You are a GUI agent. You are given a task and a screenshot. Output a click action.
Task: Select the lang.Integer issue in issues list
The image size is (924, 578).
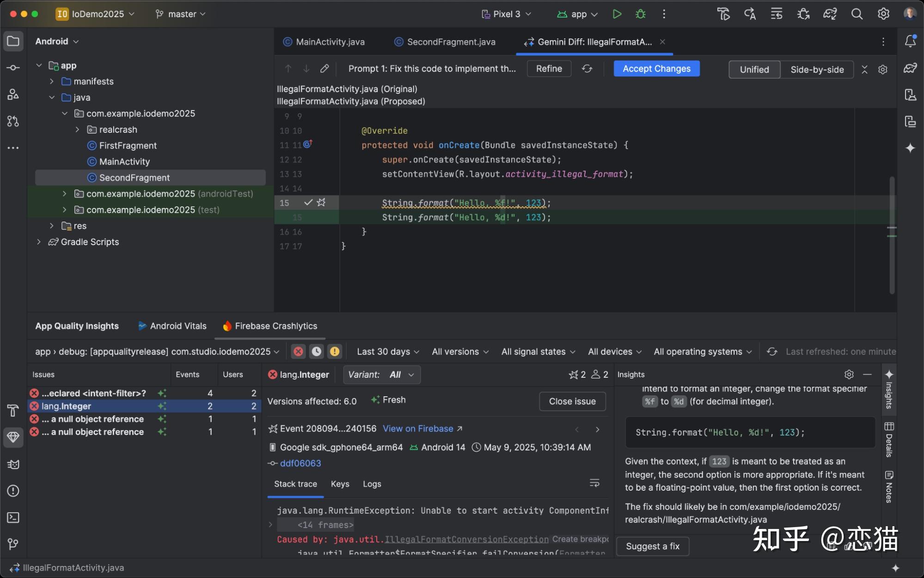tap(66, 406)
